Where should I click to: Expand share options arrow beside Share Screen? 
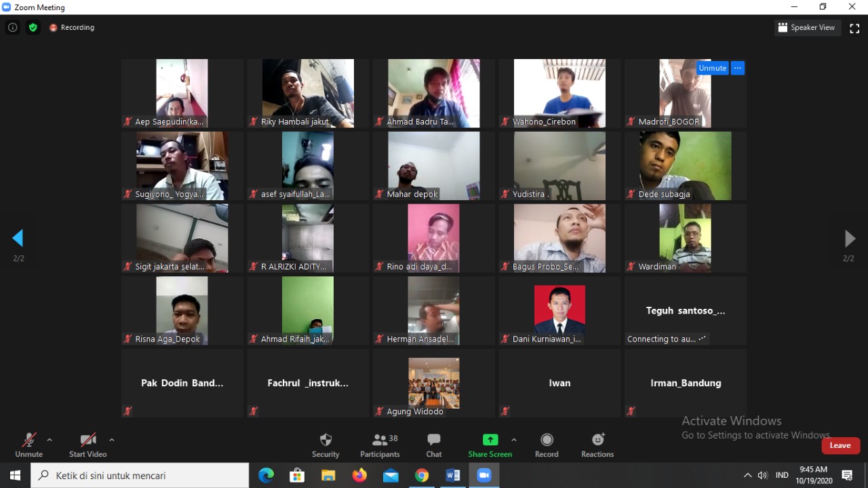point(514,440)
